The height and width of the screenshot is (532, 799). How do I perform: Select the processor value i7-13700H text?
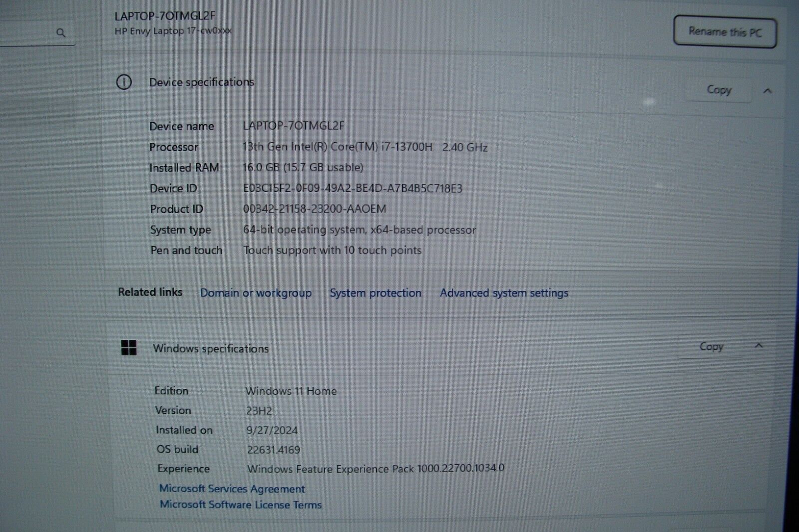pos(365,147)
